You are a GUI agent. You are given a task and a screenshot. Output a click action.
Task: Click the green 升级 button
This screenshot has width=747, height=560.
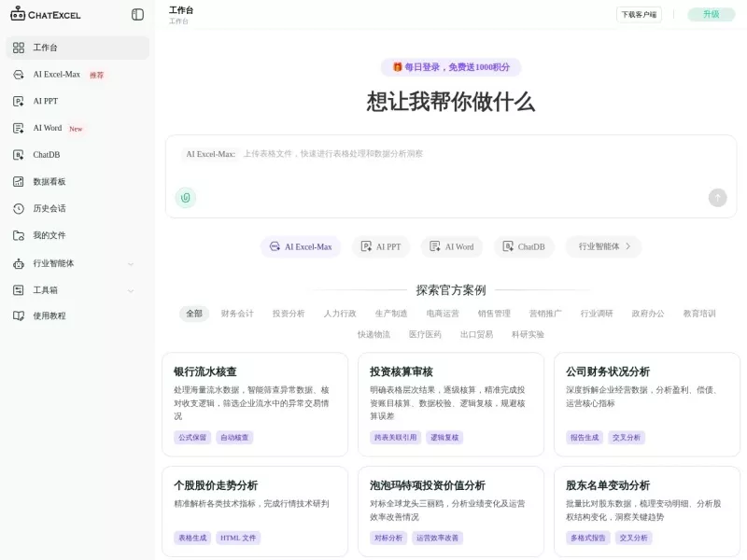pyautogui.click(x=712, y=14)
